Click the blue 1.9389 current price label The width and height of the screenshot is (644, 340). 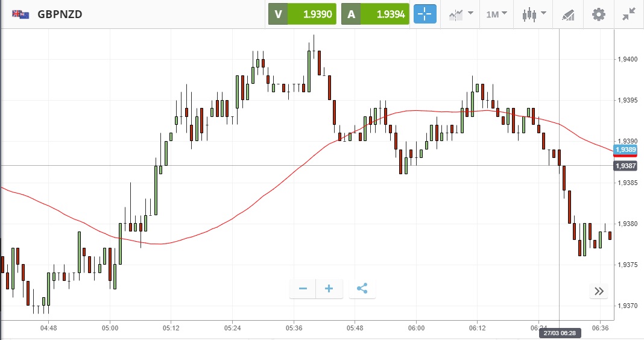point(625,150)
